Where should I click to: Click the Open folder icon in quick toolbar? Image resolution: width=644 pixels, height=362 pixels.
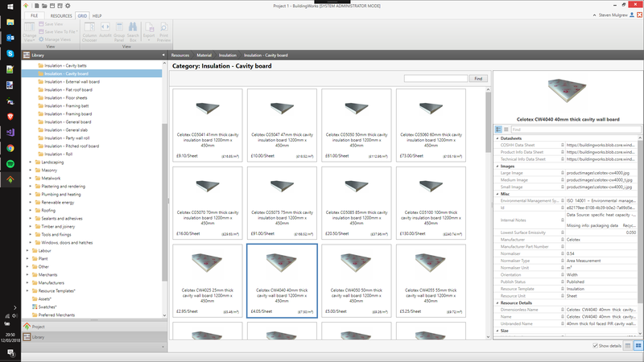pyautogui.click(x=44, y=6)
